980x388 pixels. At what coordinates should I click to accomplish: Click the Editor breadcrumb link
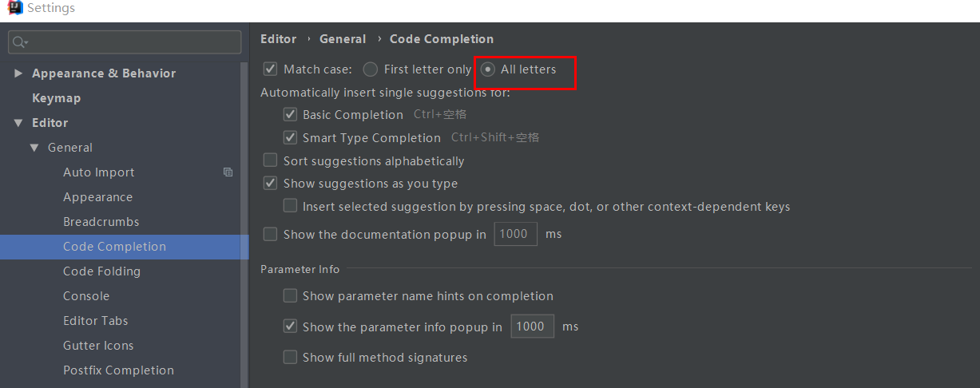(278, 38)
